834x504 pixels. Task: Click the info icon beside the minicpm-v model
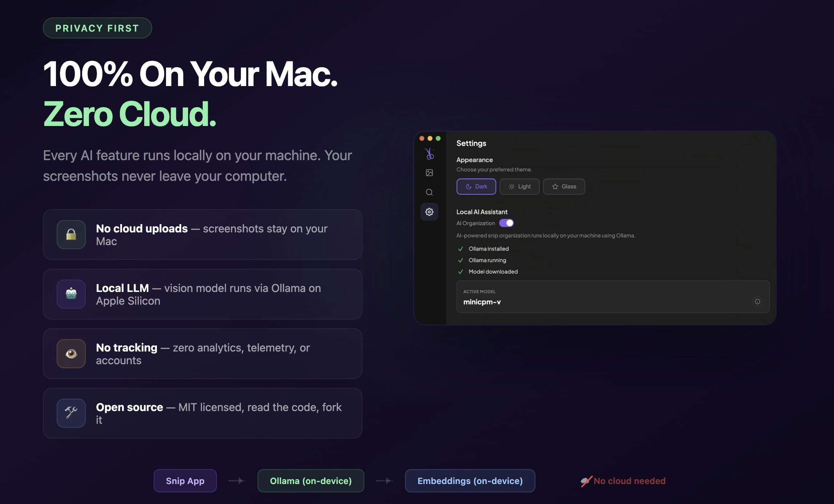757,301
